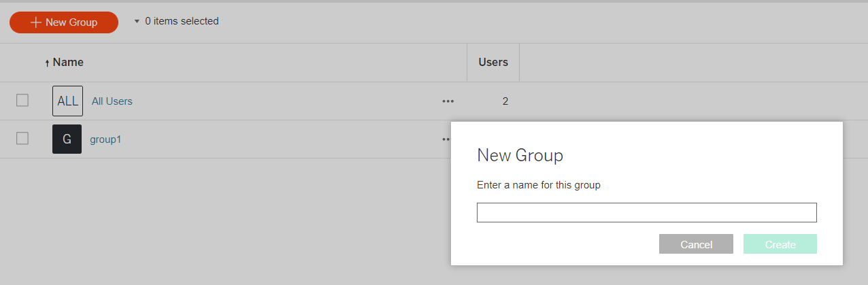
Task: Open the actions menu for All Users
Action: coord(448,101)
